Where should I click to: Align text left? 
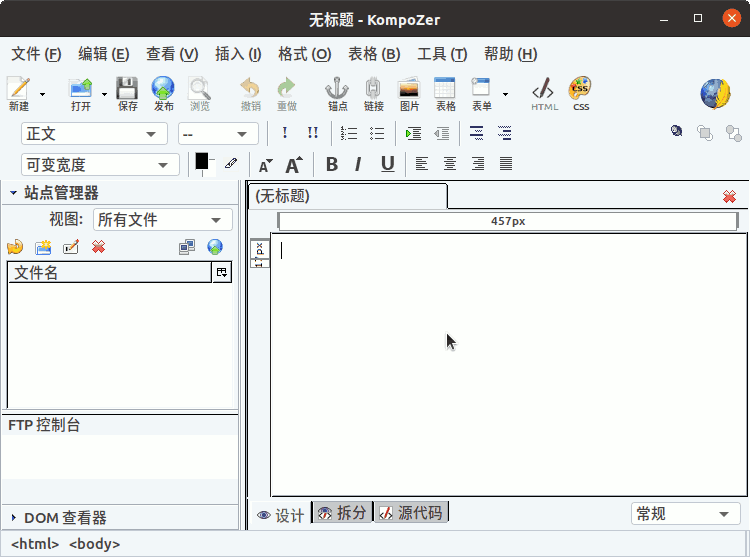(x=421, y=164)
